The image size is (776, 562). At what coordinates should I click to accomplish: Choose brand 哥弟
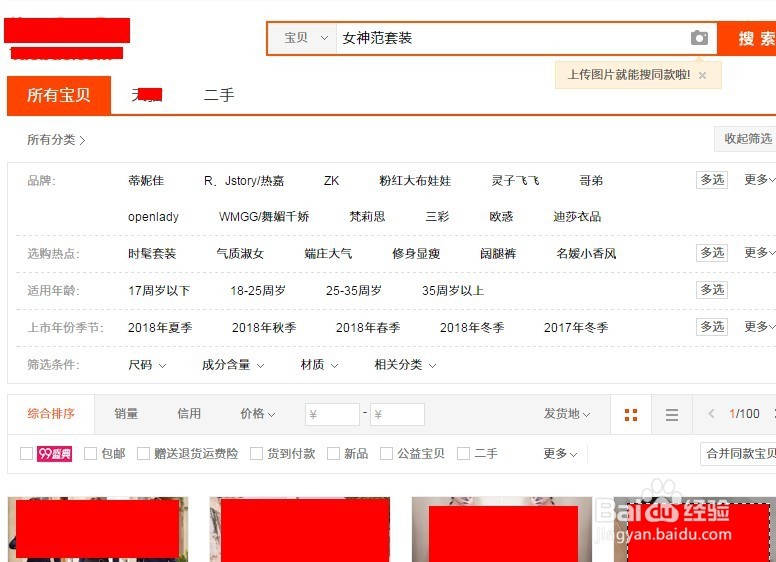click(591, 181)
